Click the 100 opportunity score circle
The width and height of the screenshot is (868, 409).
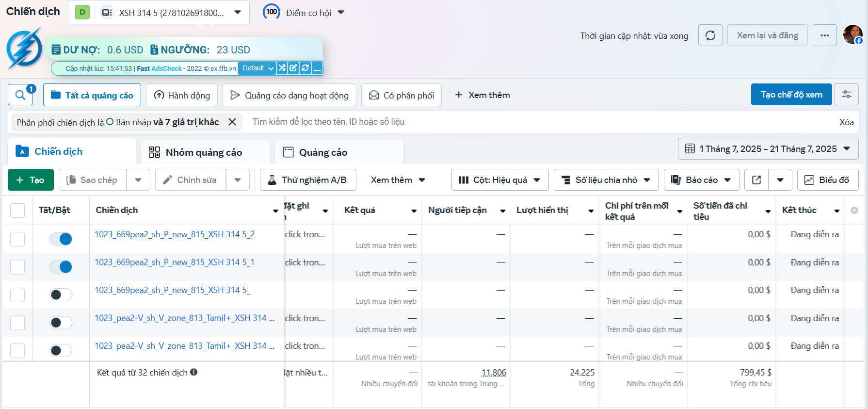[272, 12]
